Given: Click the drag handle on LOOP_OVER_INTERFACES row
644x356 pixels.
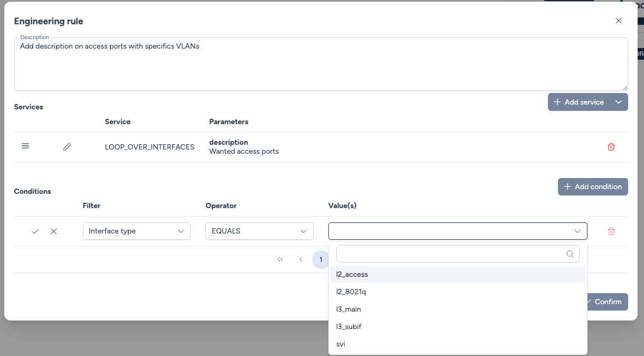Looking at the screenshot, I should pos(25,146).
